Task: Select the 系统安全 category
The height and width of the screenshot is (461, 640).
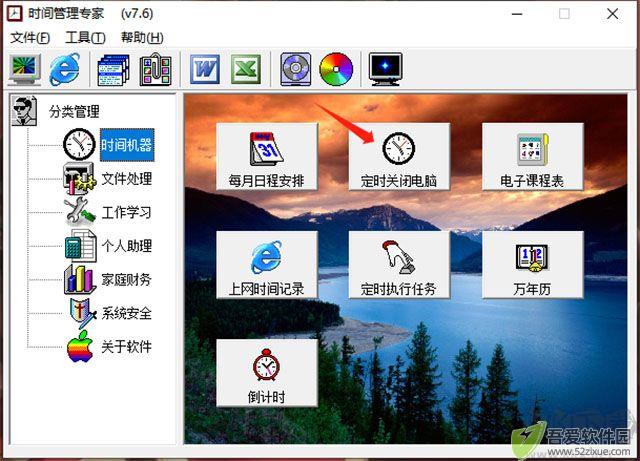Action: (x=127, y=313)
